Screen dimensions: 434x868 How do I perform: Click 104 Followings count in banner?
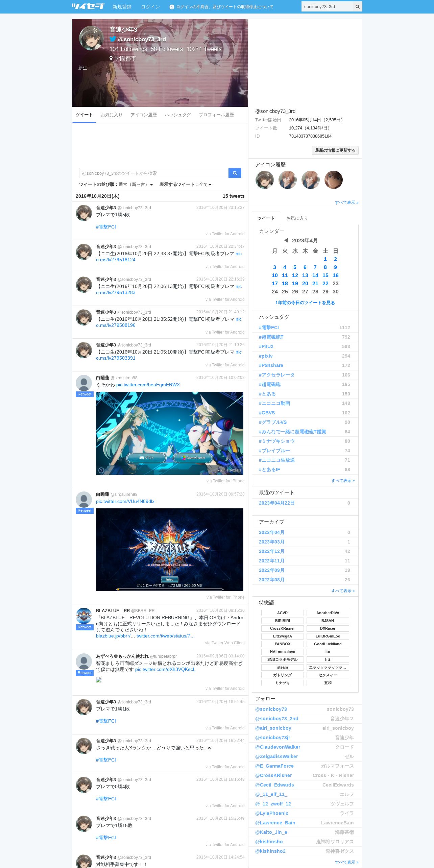tap(128, 49)
